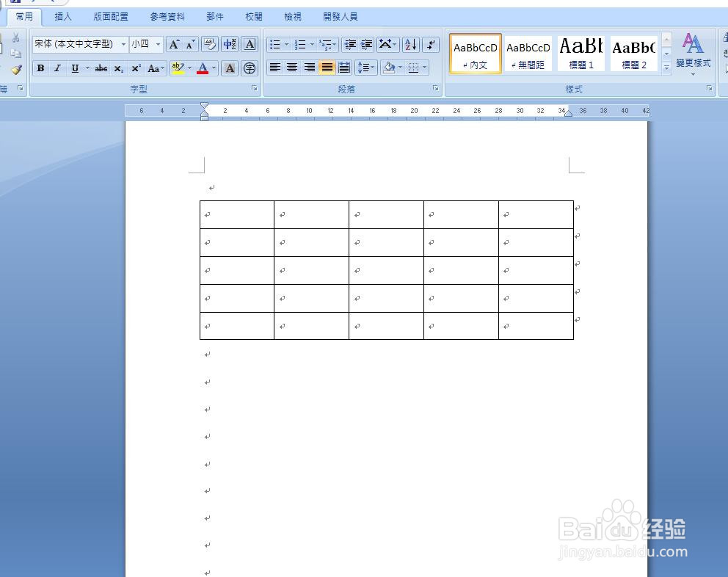728x577 pixels.
Task: Apply distributed alignment icon
Action: point(344,68)
